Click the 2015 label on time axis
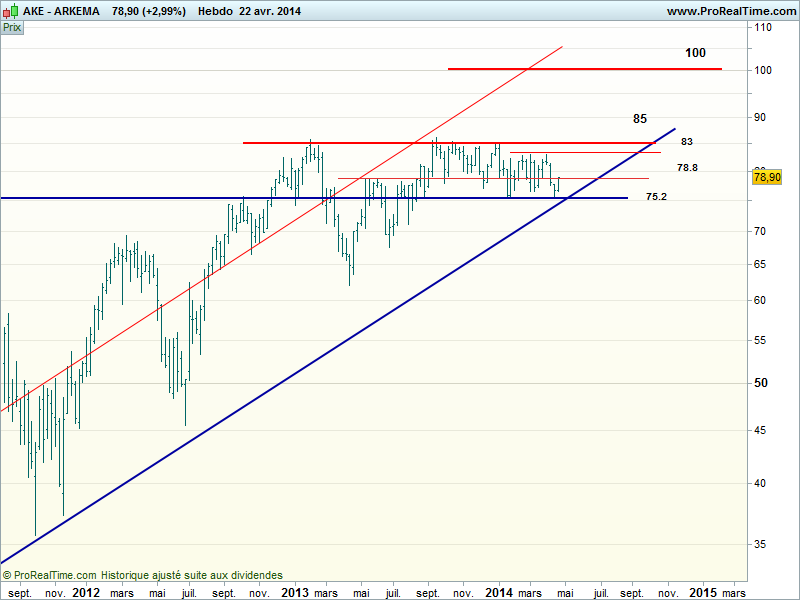800x600 pixels. pyautogui.click(x=703, y=593)
